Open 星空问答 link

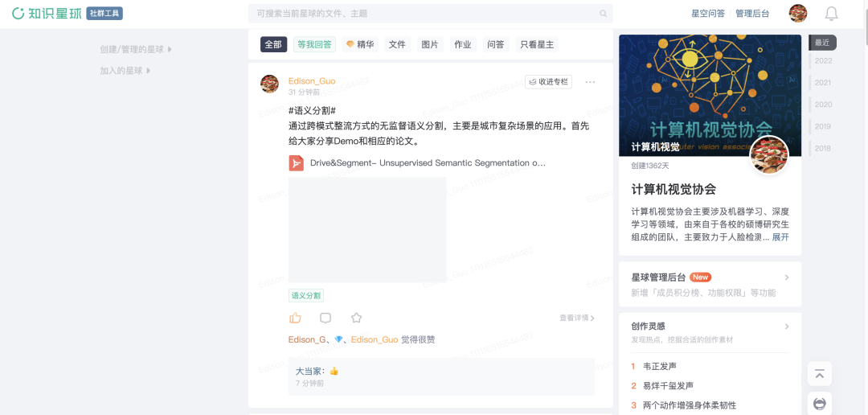pos(707,14)
